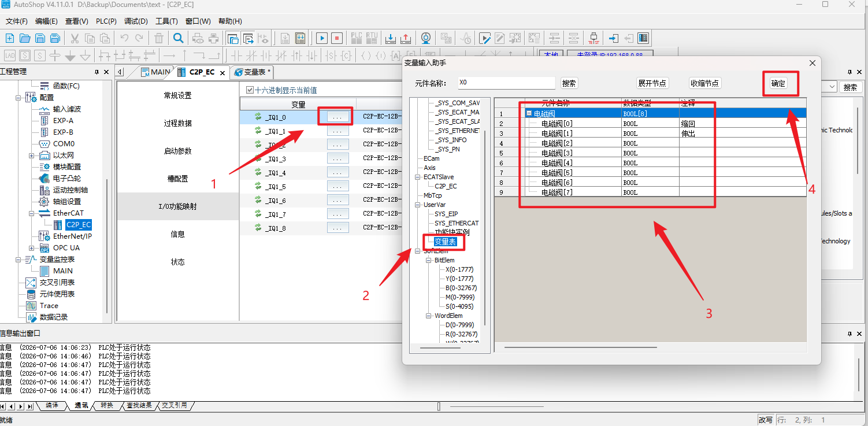
Task: Switch to the 变量表 editor tab
Action: [x=252, y=72]
